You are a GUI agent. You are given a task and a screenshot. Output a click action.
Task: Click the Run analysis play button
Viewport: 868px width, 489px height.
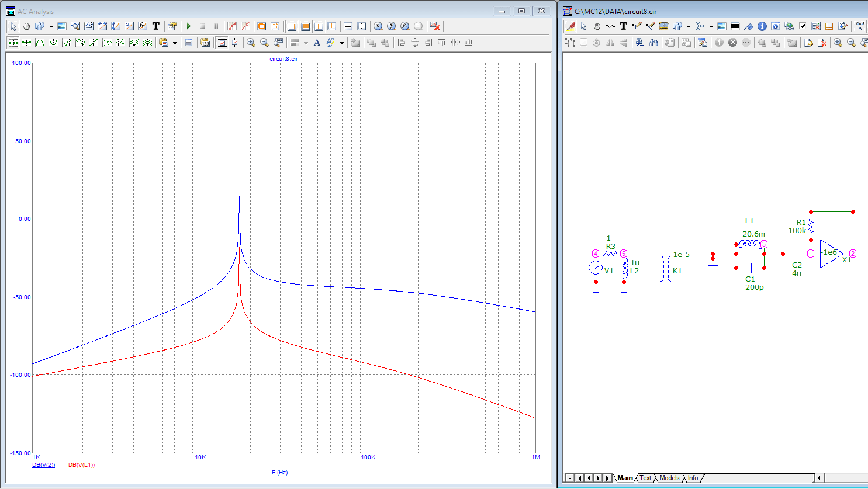click(x=189, y=26)
